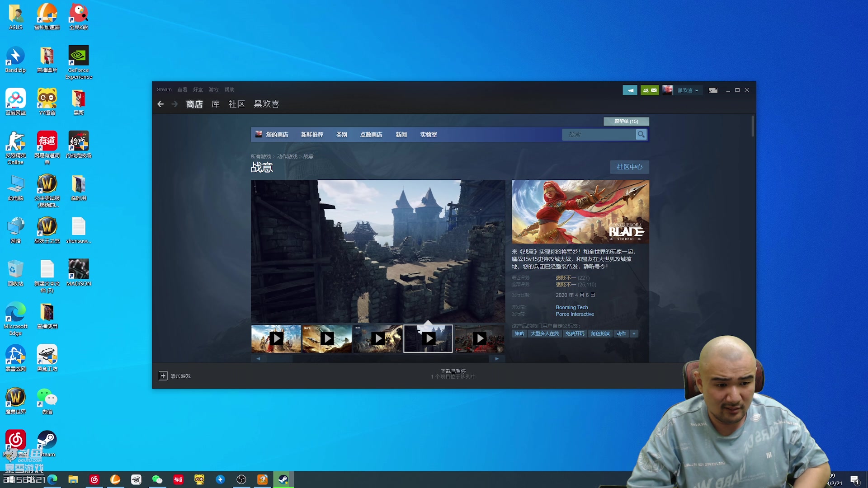The height and width of the screenshot is (488, 868).
Task: Click the user avatar picture in Steam
Action: pyautogui.click(x=667, y=90)
